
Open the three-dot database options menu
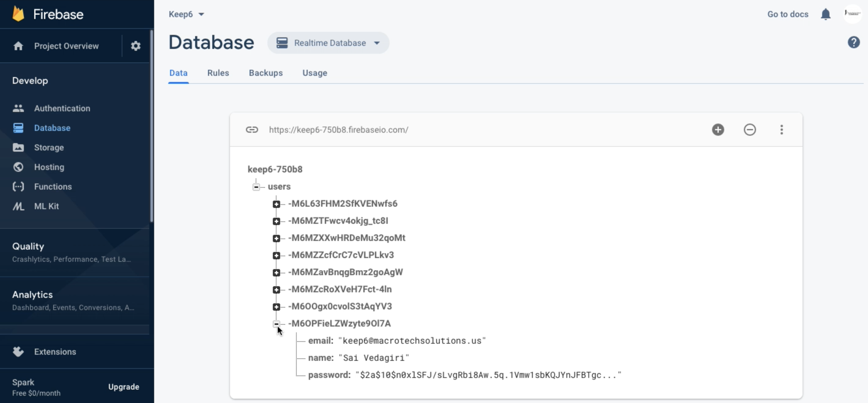click(781, 130)
